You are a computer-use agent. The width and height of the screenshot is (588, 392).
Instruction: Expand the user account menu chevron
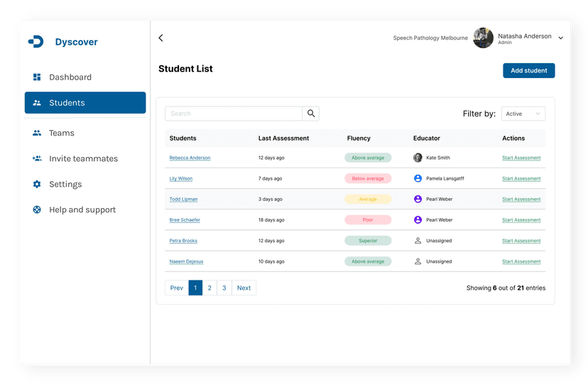(x=560, y=38)
